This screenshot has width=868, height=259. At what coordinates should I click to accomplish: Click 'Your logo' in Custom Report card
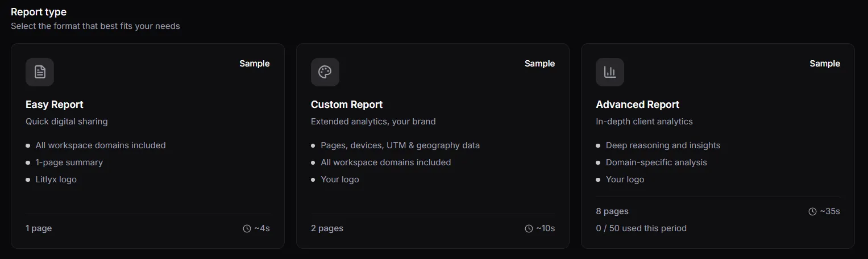[340, 179]
